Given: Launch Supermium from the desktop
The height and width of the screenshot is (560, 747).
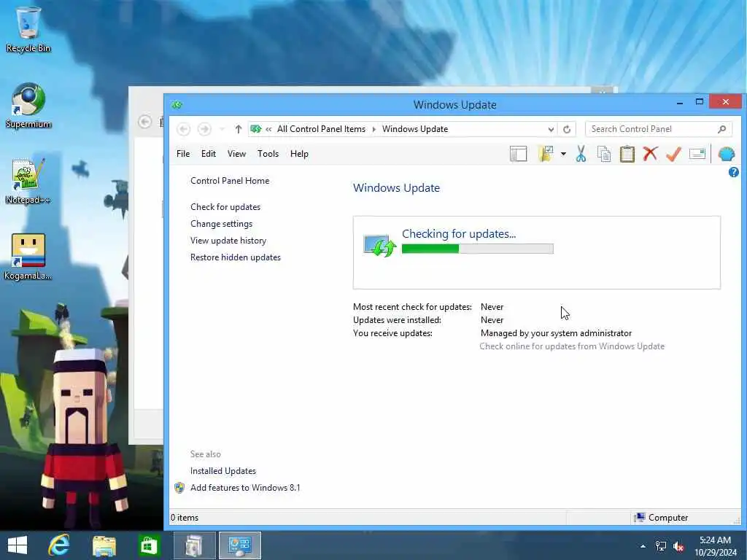Looking at the screenshot, I should [28, 106].
